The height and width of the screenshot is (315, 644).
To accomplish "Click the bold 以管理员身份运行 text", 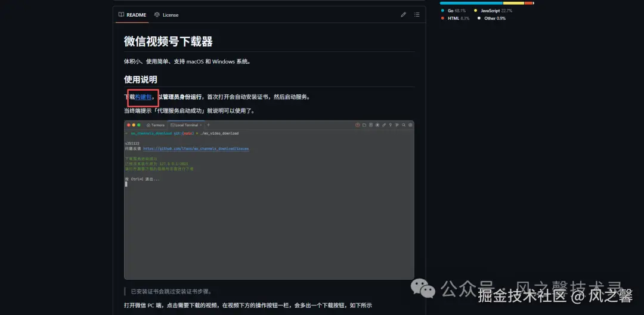I will point(180,97).
